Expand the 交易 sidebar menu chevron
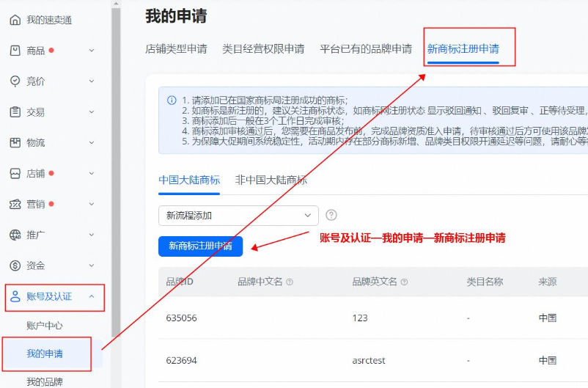588x388 pixels. point(91,112)
